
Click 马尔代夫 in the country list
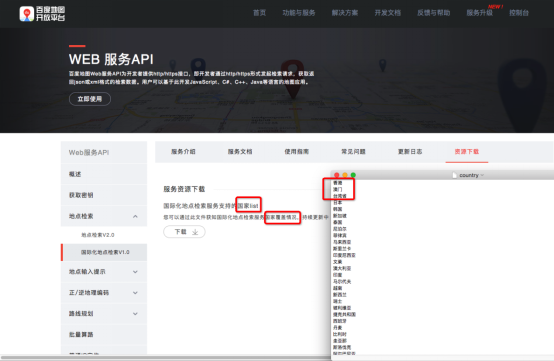tap(342, 282)
